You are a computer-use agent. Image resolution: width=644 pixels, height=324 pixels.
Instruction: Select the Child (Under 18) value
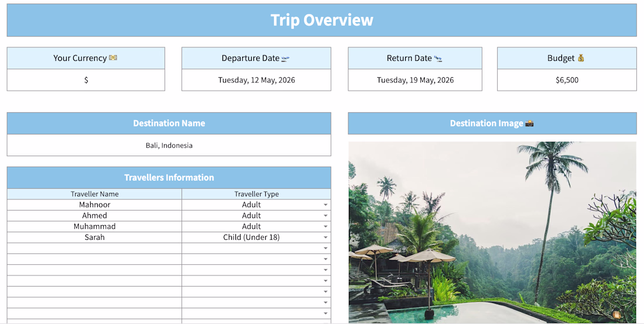pos(251,237)
